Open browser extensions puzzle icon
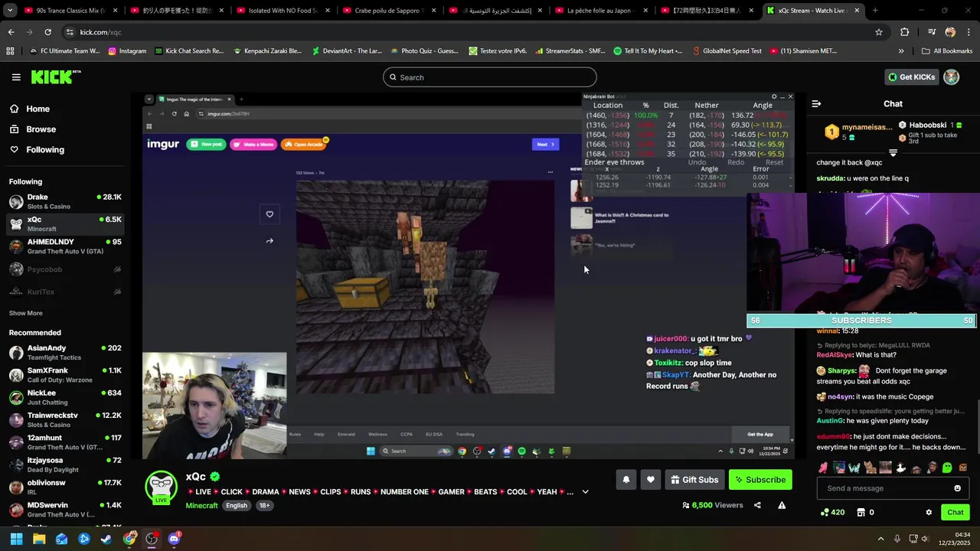Image resolution: width=980 pixels, height=551 pixels. (x=905, y=32)
